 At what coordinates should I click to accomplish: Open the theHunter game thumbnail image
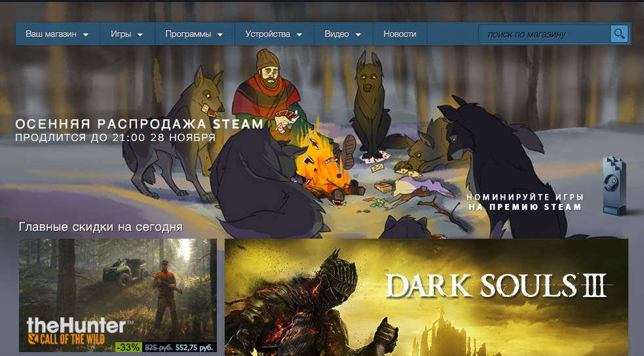tap(118, 282)
